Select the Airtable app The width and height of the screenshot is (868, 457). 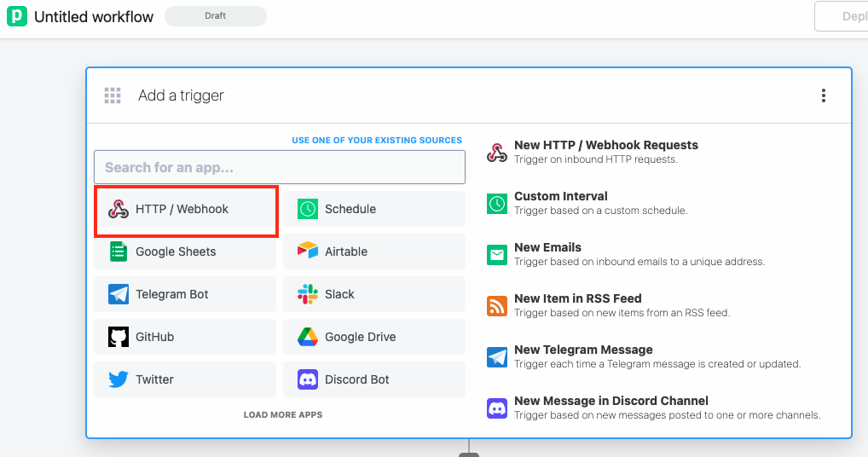click(374, 252)
